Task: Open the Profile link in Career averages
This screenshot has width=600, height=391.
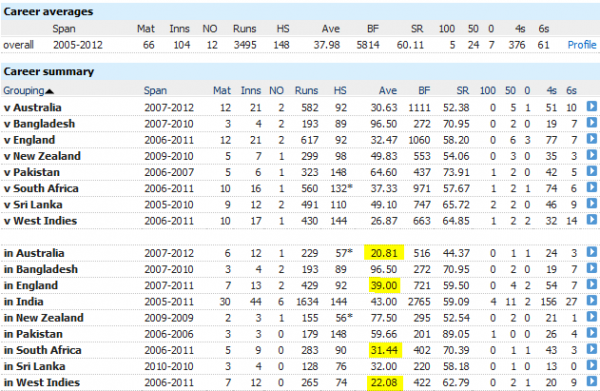Action: (x=582, y=45)
